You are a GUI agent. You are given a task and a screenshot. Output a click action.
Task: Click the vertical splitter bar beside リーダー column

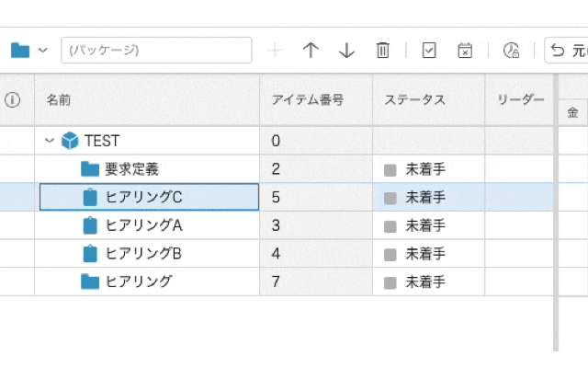coord(556,213)
